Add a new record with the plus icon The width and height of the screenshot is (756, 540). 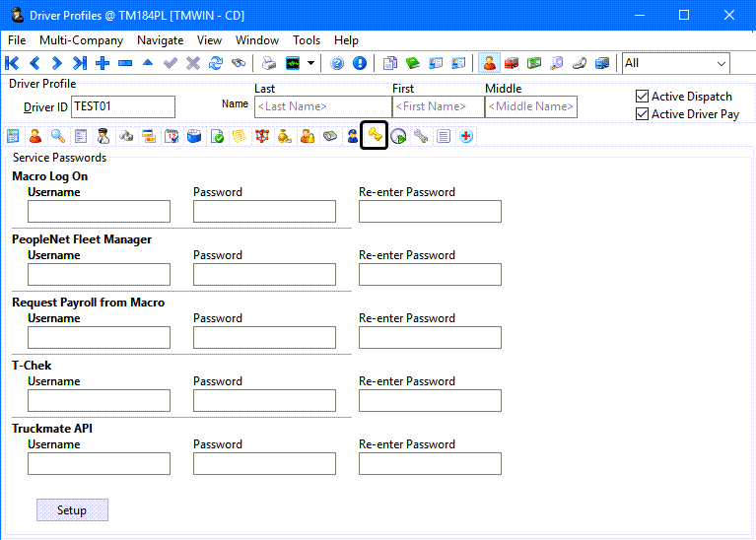click(103, 63)
